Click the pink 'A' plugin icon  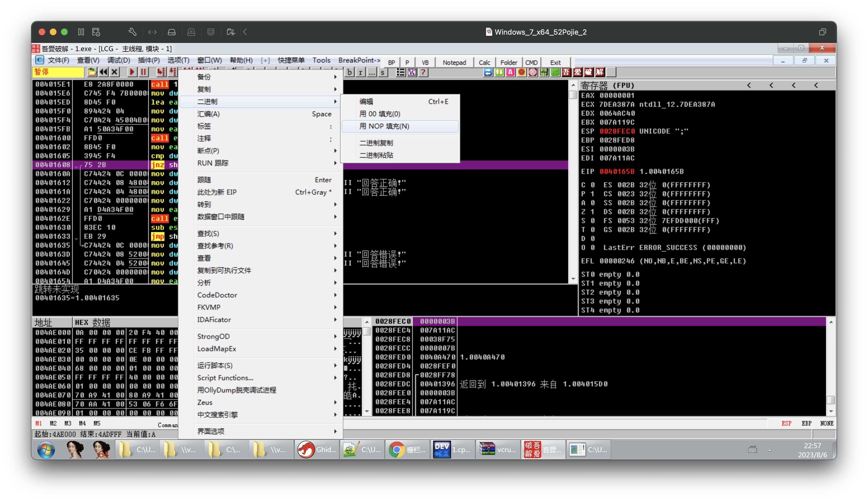510,72
